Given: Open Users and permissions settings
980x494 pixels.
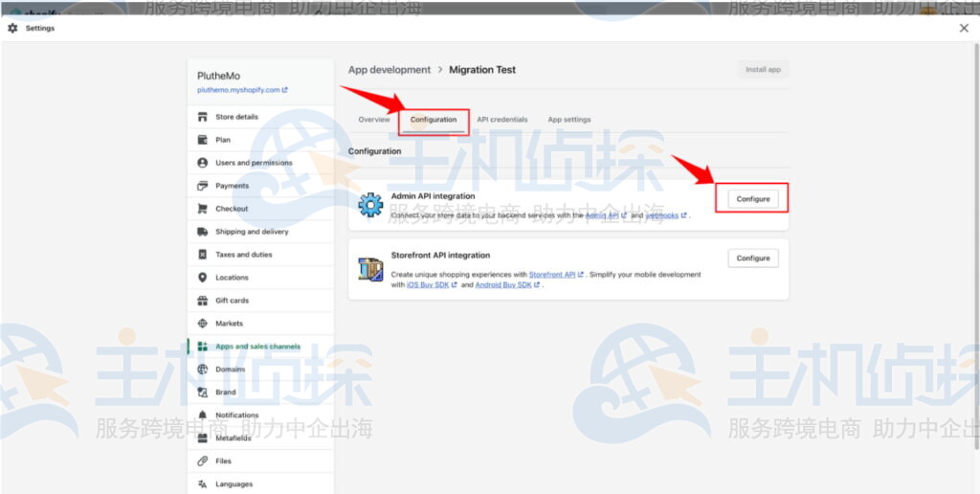Looking at the screenshot, I should point(253,163).
